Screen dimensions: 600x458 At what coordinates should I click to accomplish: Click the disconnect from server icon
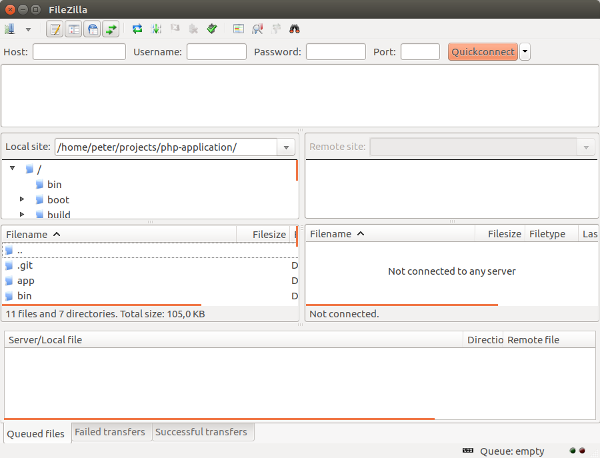pos(194,29)
